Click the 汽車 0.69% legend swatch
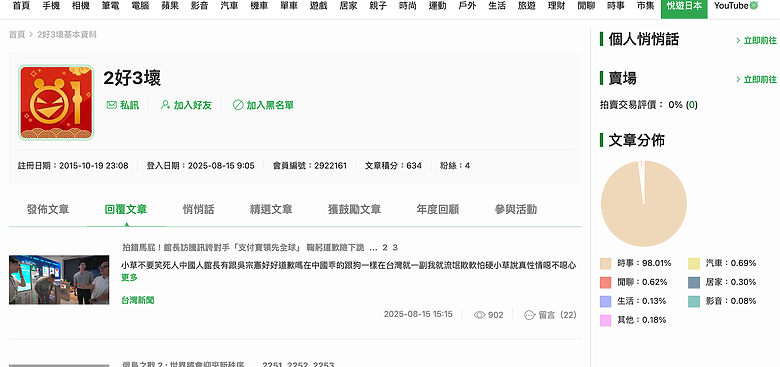Image resolution: width=780 pixels, height=367 pixels. coord(694,263)
